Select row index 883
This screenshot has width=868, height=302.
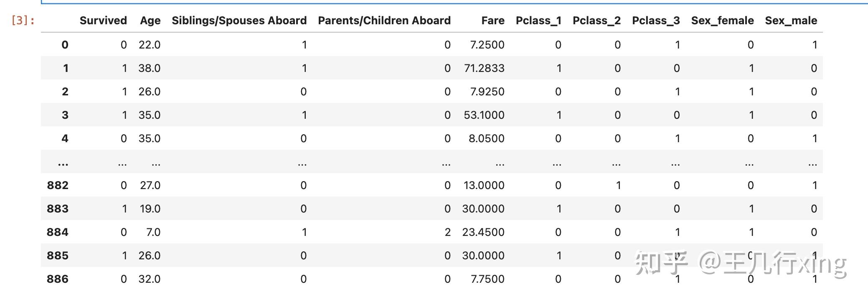(58, 209)
